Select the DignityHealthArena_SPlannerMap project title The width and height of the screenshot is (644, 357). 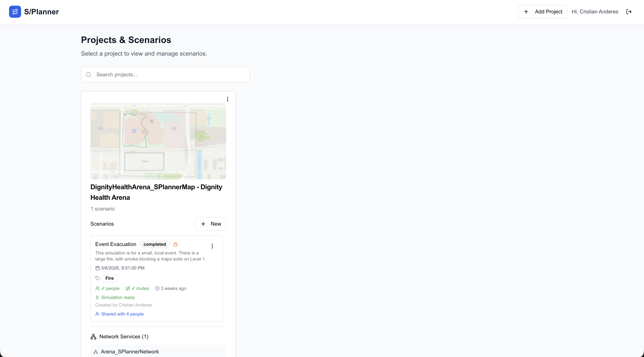coord(156,192)
